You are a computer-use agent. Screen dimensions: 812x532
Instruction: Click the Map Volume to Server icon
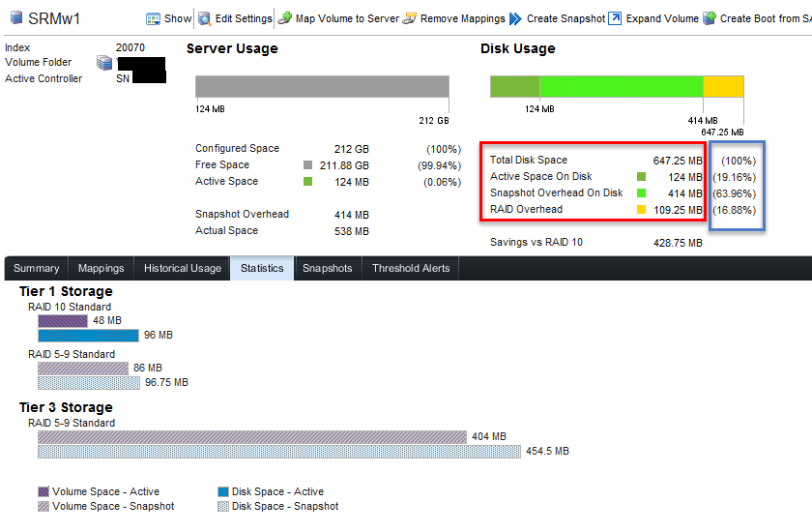[x=284, y=18]
